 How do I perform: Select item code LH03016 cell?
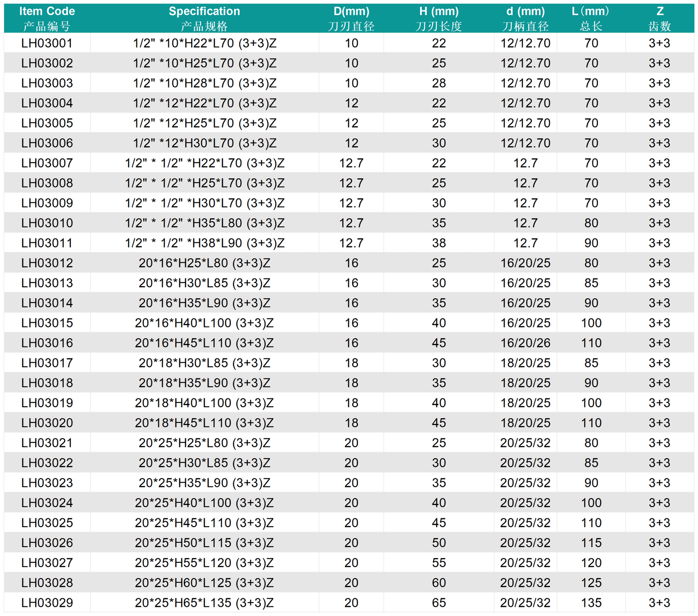point(47,343)
